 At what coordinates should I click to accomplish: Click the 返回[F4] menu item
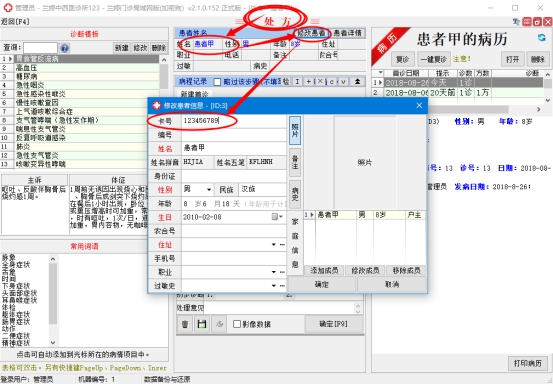[x=15, y=22]
